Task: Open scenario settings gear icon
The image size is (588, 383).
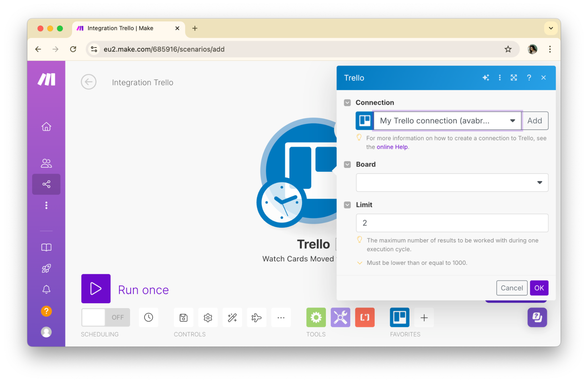Action: (x=208, y=317)
